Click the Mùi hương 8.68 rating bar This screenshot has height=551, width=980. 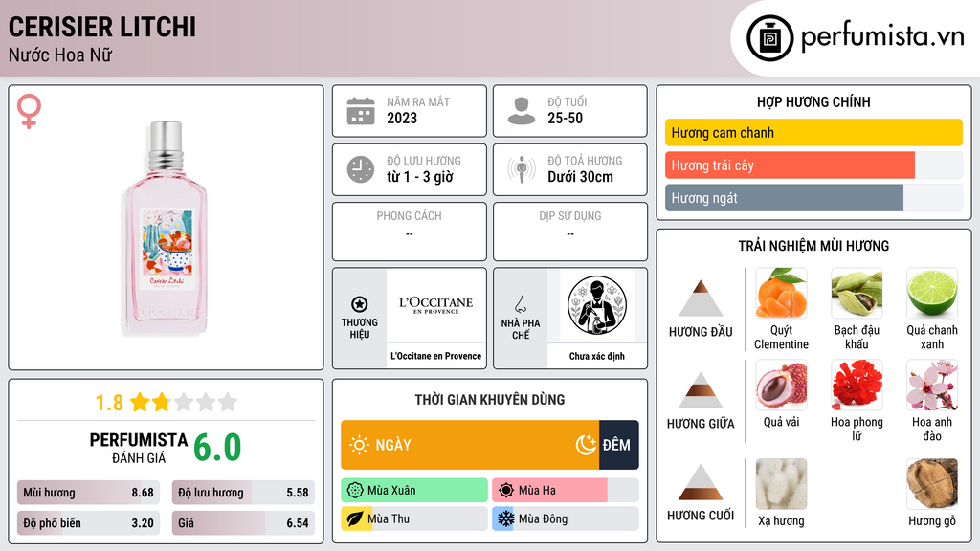pos(89,493)
